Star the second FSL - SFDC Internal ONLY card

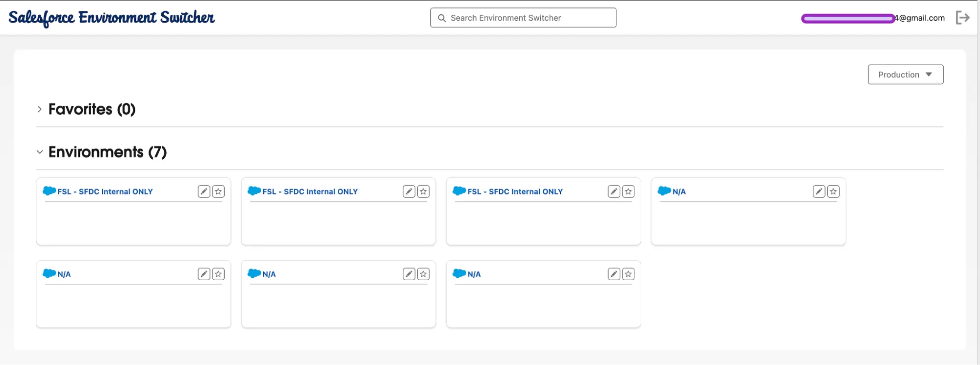tap(424, 192)
